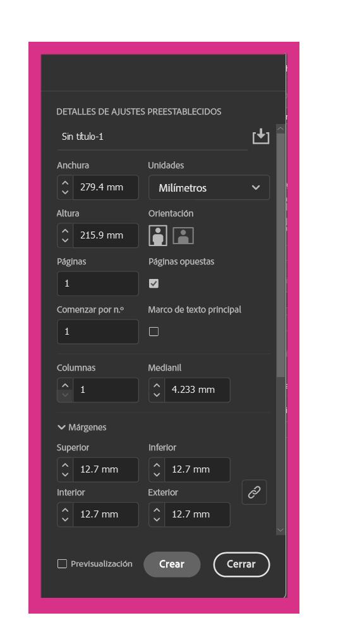The height and width of the screenshot is (644, 362).
Task: Click the Sin título-1 preset name field
Action: (152, 137)
